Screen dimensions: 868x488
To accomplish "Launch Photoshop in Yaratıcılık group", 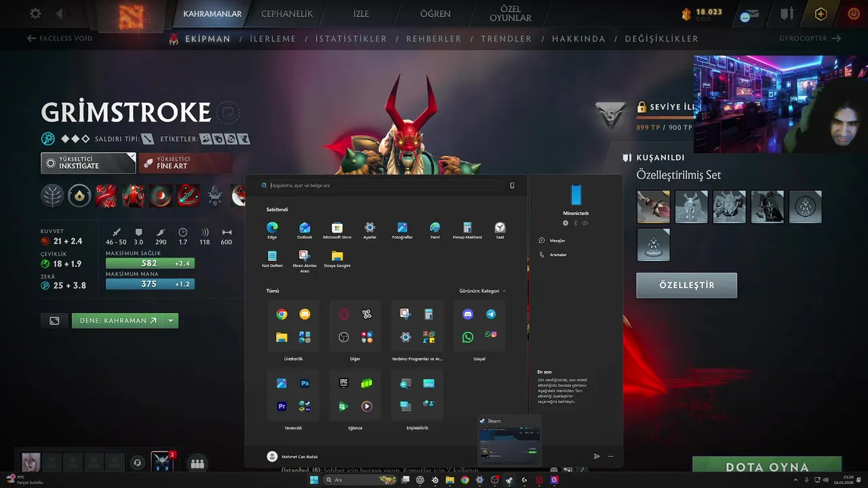I will pos(305,384).
